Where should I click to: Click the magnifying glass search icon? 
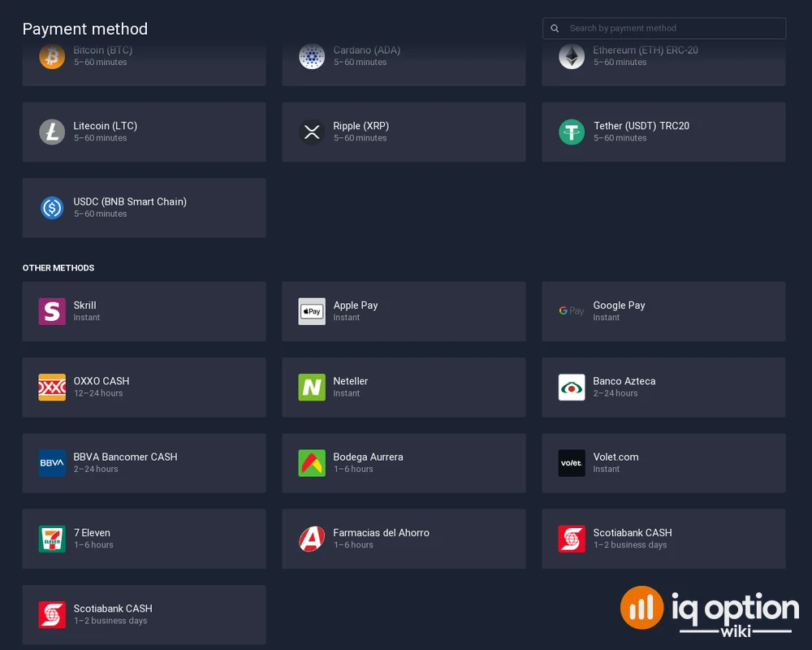(555, 28)
